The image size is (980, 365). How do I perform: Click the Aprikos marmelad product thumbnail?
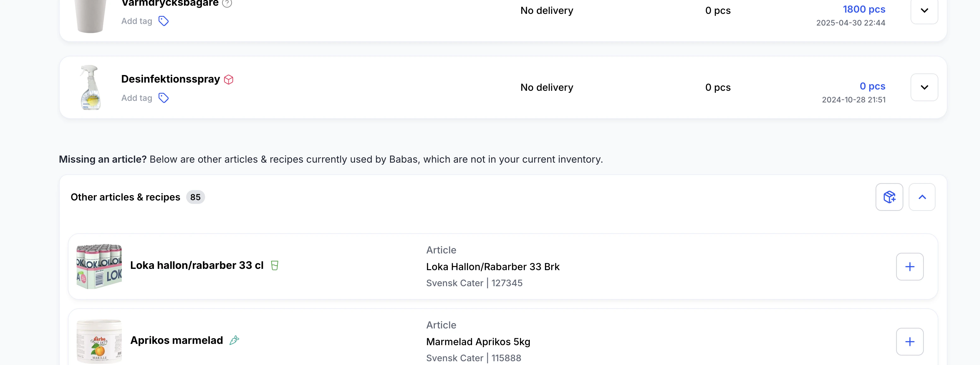99,341
